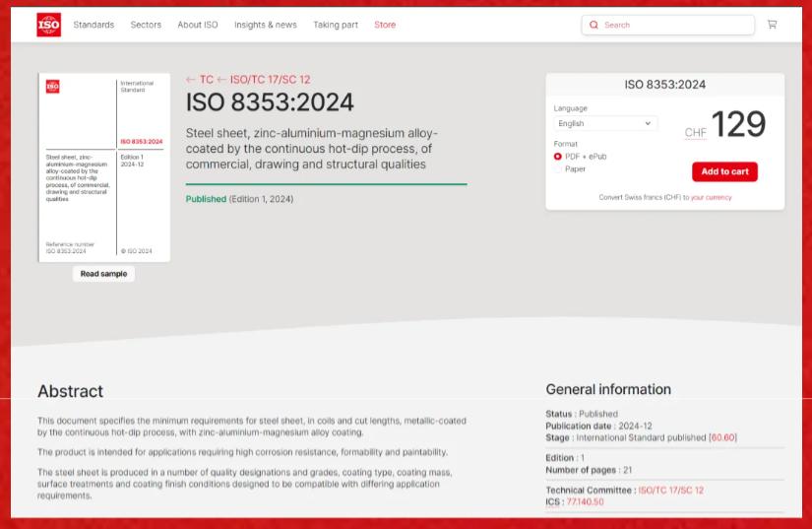Image resolution: width=812 pixels, height=529 pixels.
Task: Open the ICS 77.140.50 link
Action: click(x=585, y=502)
